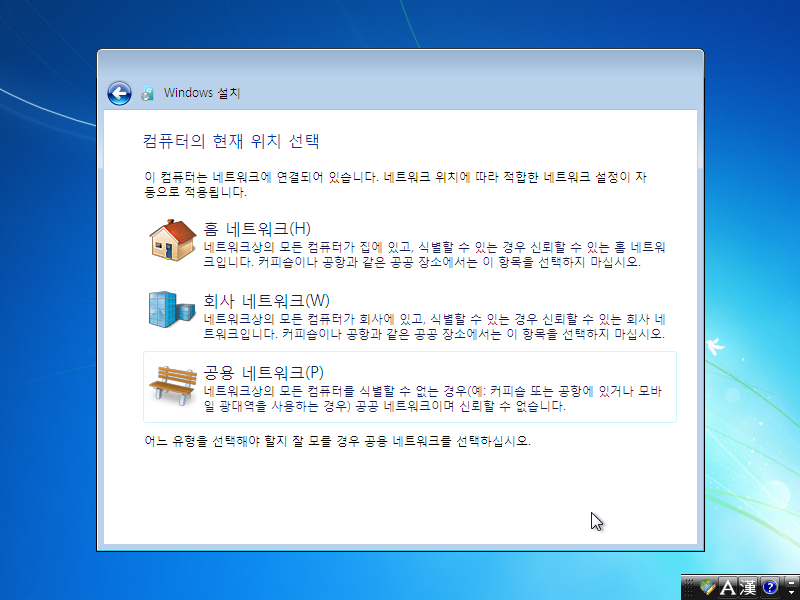800x600 pixels.
Task: Click the office building icon for Work network
Action: (172, 309)
